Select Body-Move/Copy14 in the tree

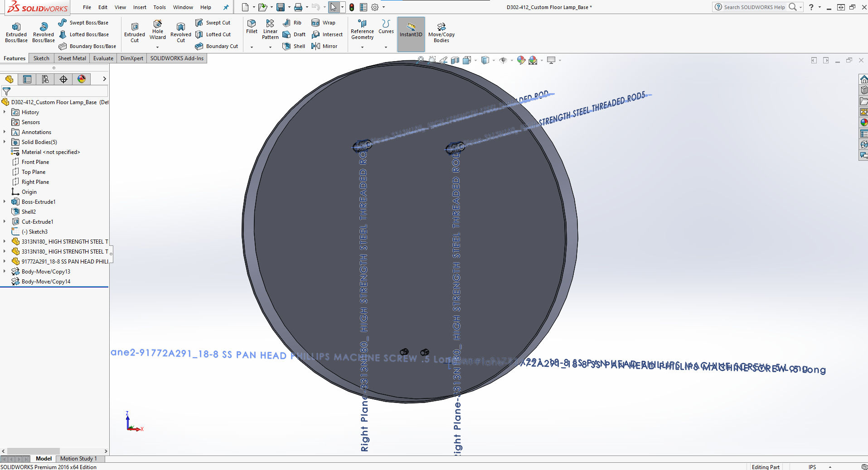[x=46, y=282]
